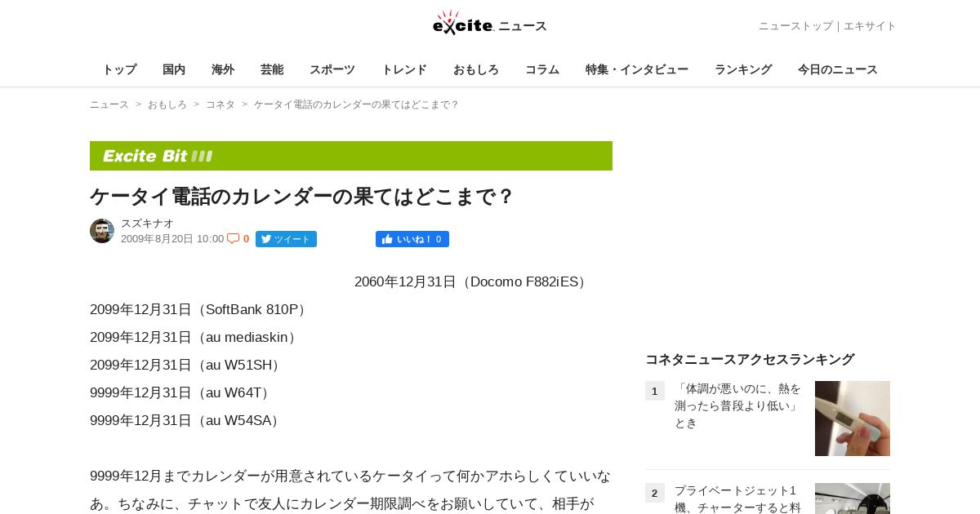Click the comment count 0
This screenshot has height=514, width=980.
click(x=246, y=239)
